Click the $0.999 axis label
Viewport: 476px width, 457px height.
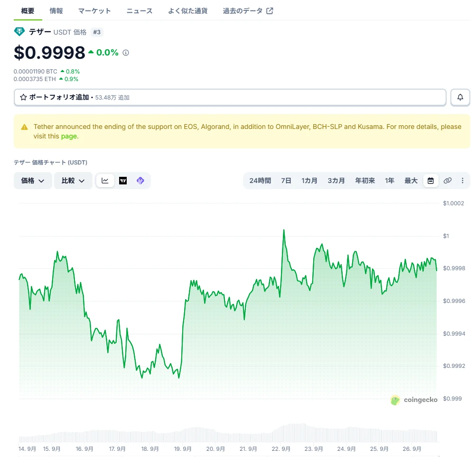pyautogui.click(x=452, y=399)
